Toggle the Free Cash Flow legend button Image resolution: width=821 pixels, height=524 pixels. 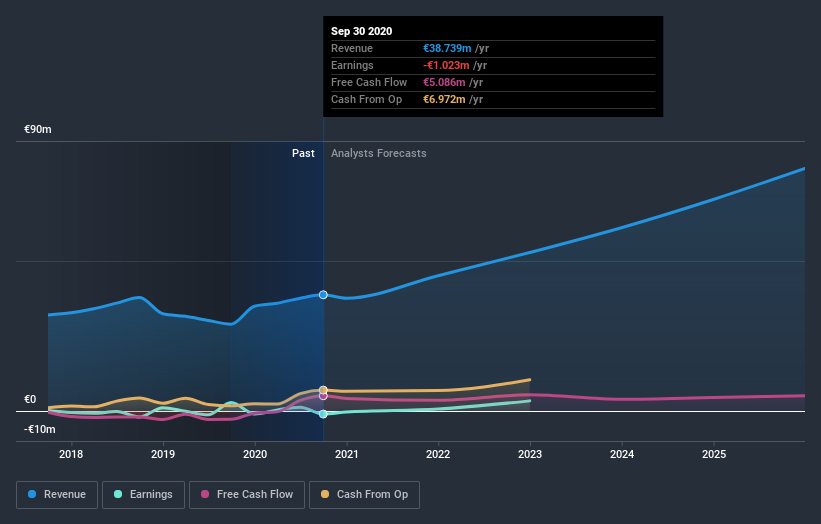pyautogui.click(x=247, y=495)
